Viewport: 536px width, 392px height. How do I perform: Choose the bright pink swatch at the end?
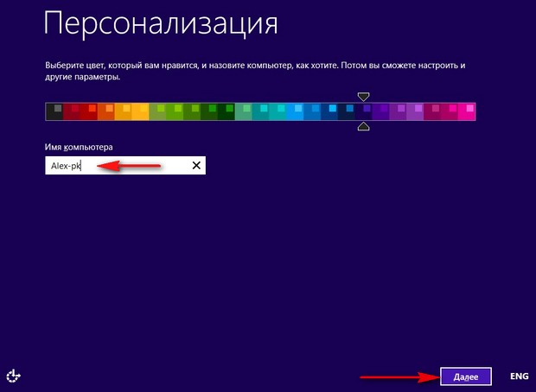pyautogui.click(x=467, y=111)
